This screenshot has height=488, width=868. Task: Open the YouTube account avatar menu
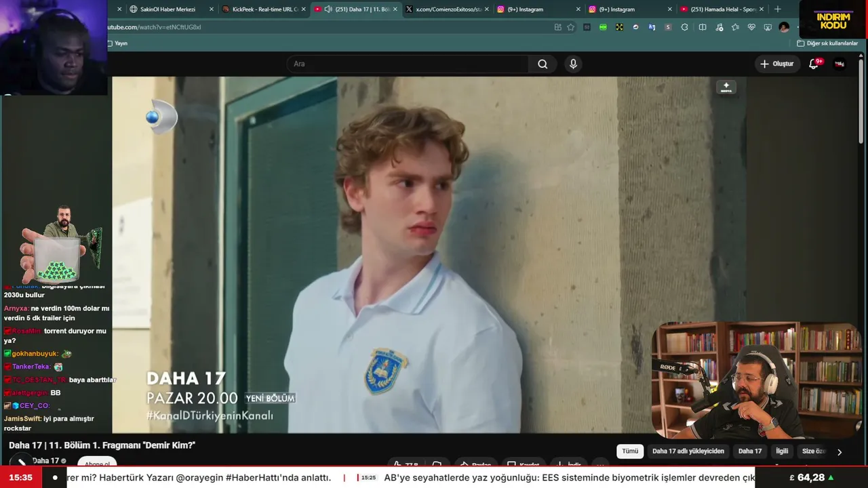click(x=840, y=64)
